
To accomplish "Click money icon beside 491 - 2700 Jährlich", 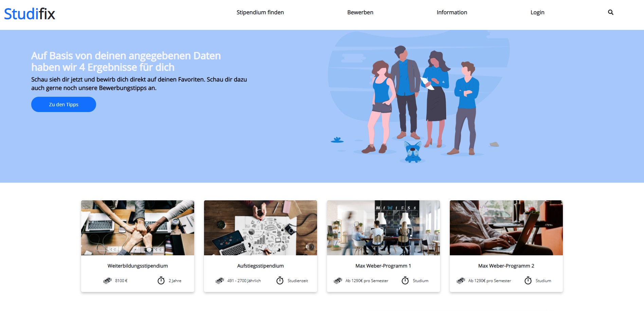I will coord(220,281).
